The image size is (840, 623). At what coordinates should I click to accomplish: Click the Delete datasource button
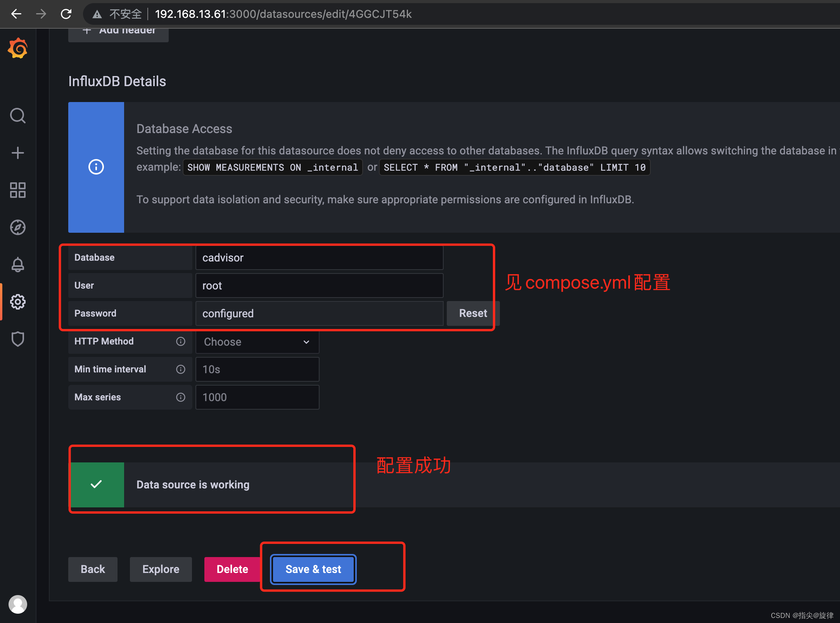(x=232, y=569)
